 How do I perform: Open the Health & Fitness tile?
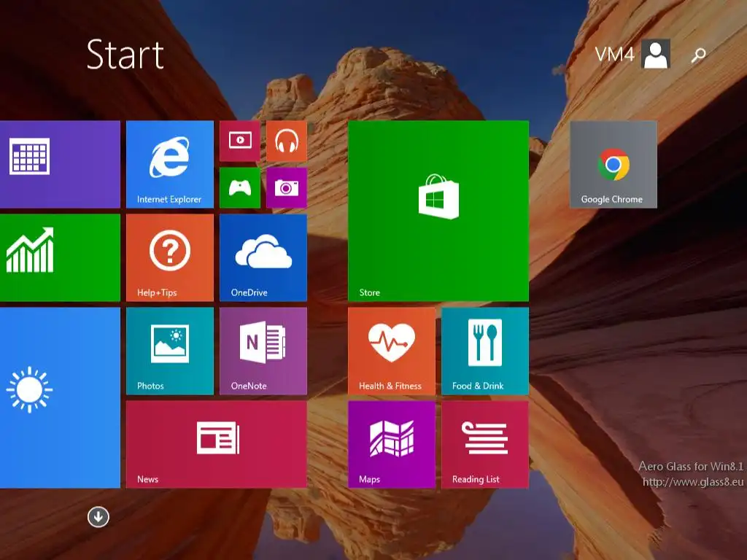point(392,351)
